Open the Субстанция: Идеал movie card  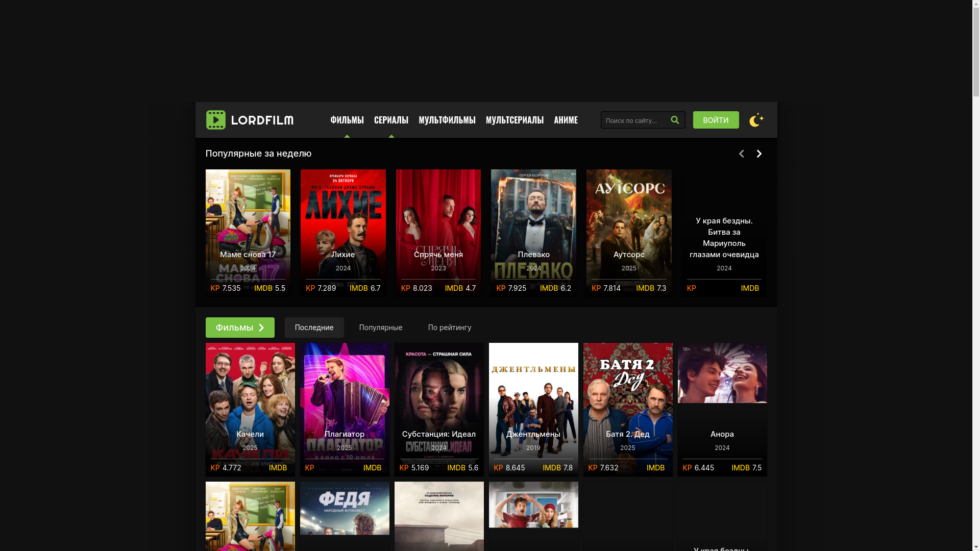[439, 410]
